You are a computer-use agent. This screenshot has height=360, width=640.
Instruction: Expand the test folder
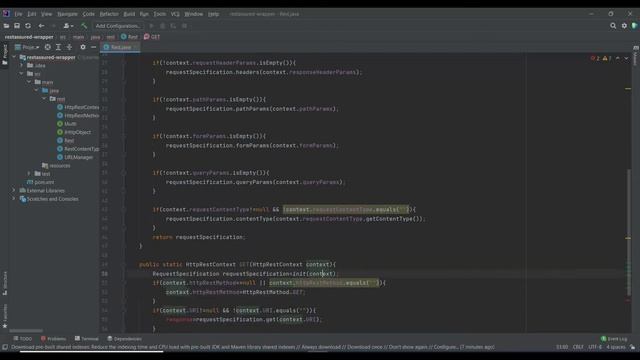pyautogui.click(x=29, y=174)
